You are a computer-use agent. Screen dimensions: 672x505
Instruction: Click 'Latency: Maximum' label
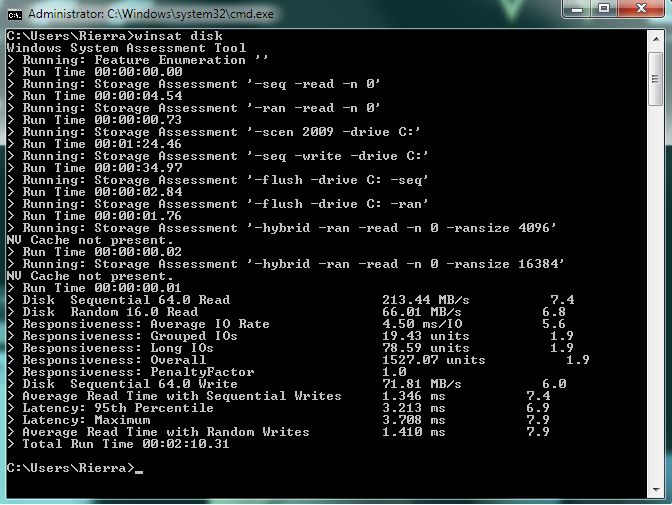(x=87, y=420)
